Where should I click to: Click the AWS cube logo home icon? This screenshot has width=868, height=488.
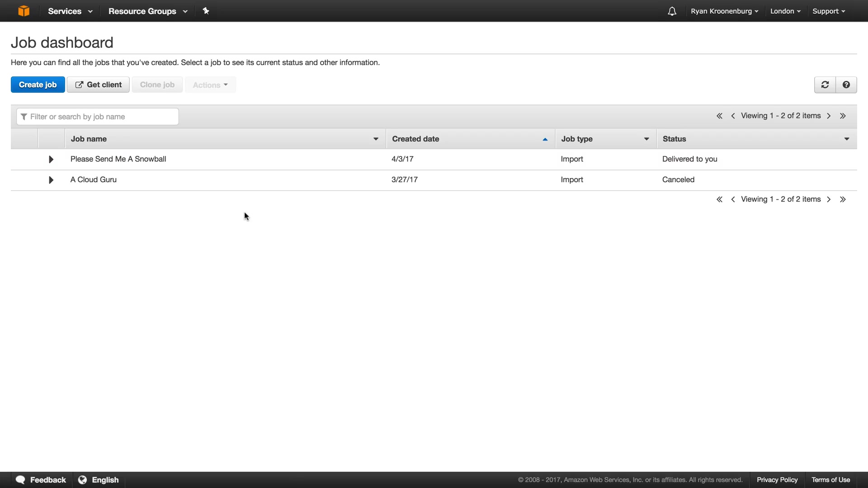tap(24, 11)
